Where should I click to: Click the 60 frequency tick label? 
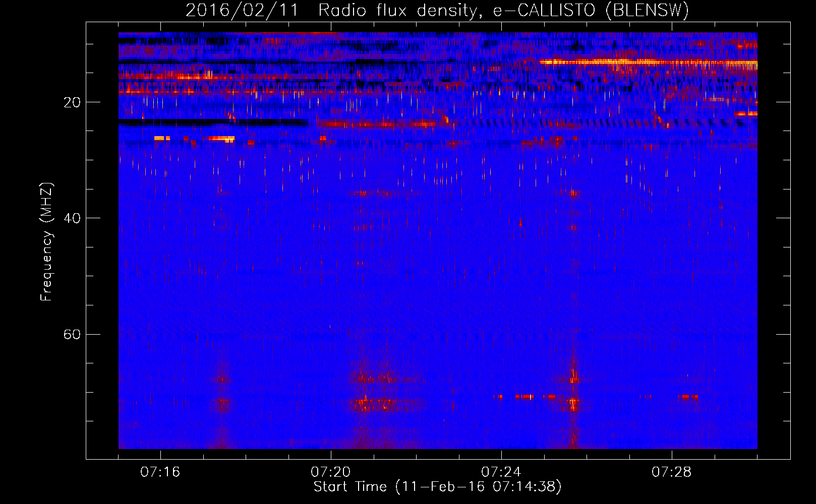click(72, 334)
